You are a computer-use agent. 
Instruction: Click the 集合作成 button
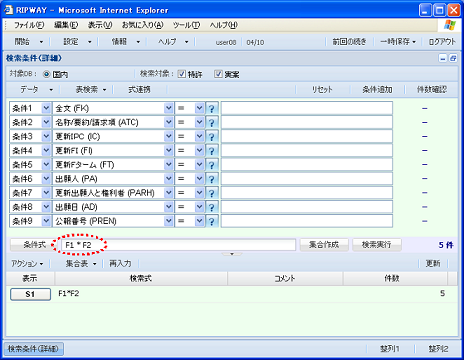324,245
